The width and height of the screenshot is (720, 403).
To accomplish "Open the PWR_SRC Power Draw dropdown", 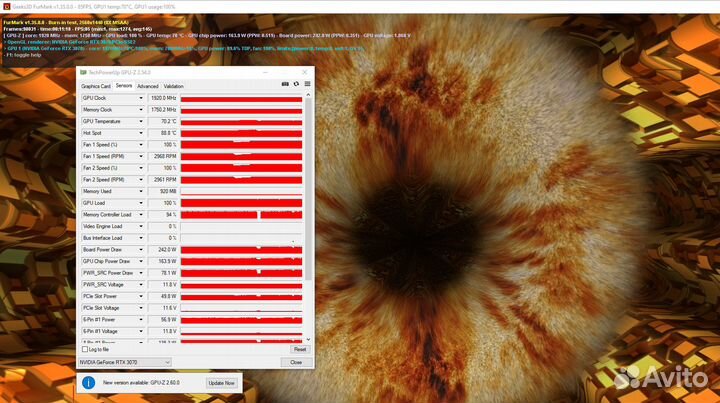I will [141, 273].
